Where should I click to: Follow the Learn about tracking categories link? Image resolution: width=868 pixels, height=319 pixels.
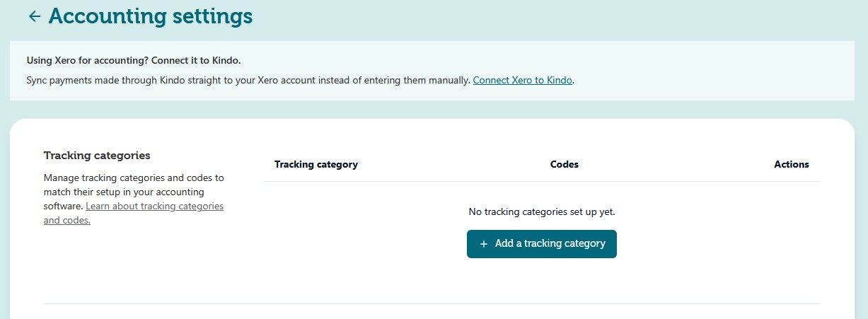tap(154, 207)
